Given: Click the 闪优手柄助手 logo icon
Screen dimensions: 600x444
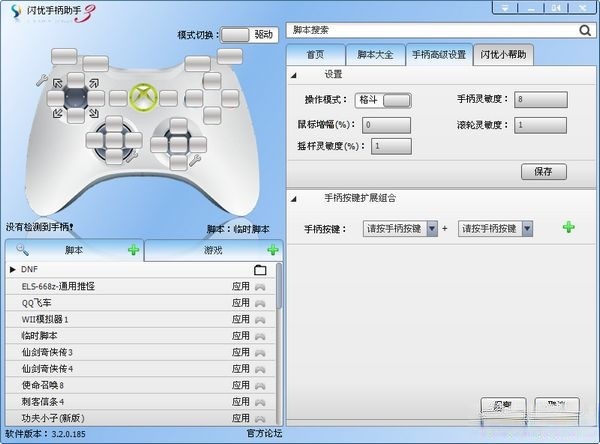Looking at the screenshot, I should (16, 11).
